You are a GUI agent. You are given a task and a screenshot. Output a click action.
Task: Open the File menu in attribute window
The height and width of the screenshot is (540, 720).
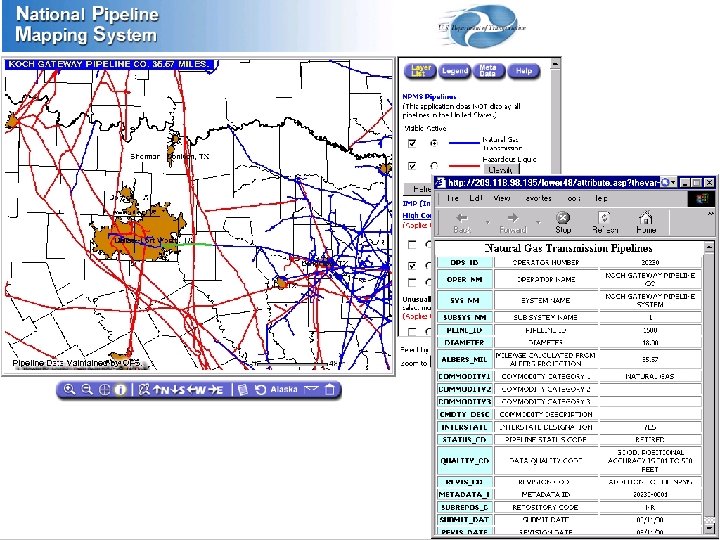point(452,198)
